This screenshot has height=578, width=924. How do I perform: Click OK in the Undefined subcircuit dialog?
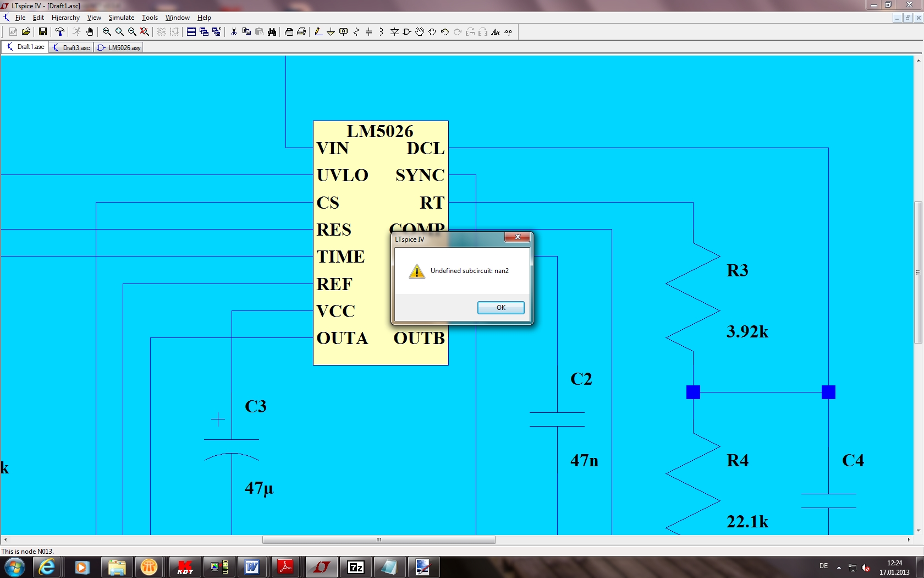click(x=501, y=308)
